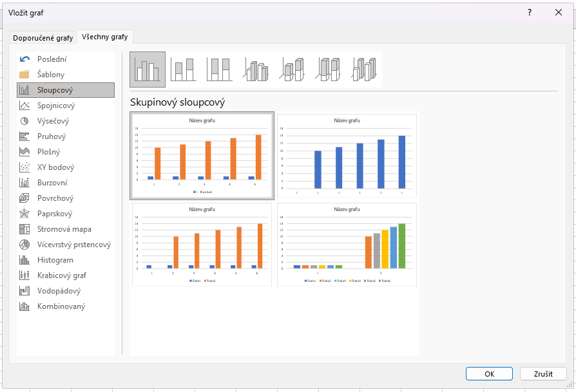
Task: Select the Kombinovaný combo chart type
Action: coord(61,306)
